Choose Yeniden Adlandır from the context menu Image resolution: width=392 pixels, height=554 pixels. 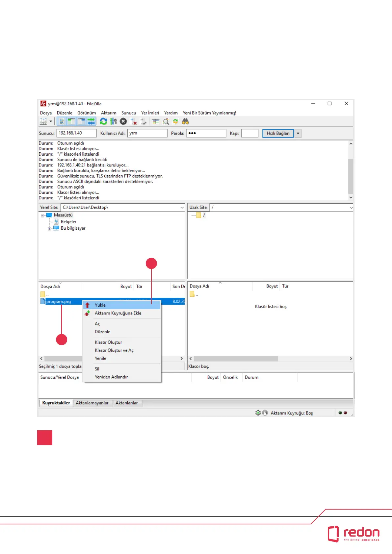point(121,377)
